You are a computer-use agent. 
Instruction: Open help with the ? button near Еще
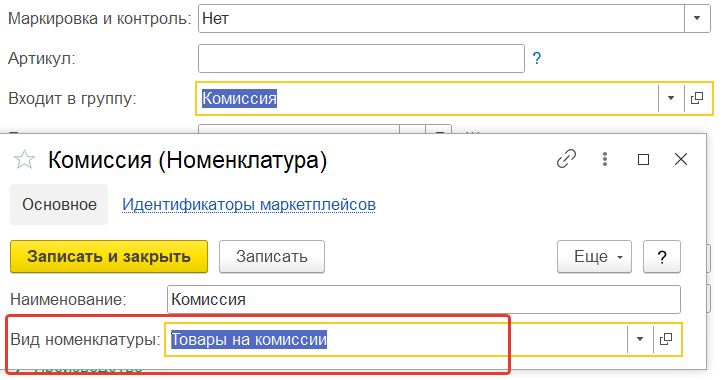coord(662,256)
